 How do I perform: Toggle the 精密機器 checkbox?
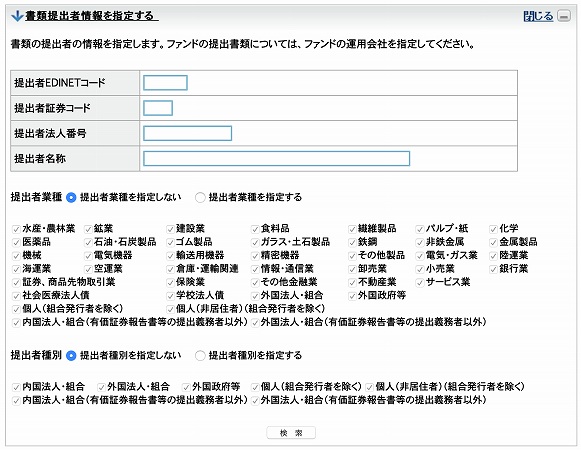255,256
